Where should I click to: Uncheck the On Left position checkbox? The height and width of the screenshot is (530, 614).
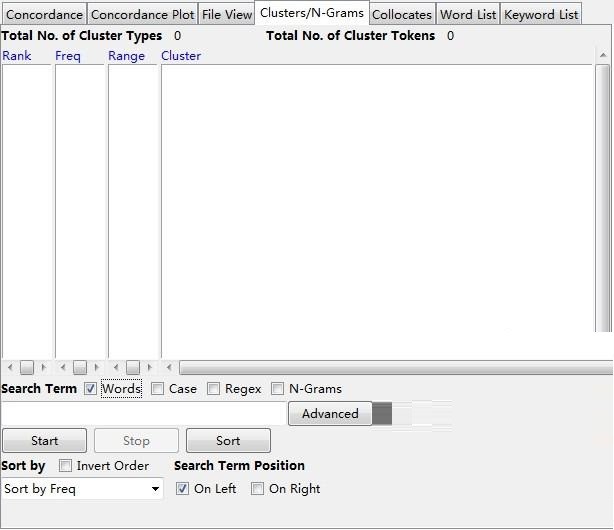(x=183, y=489)
